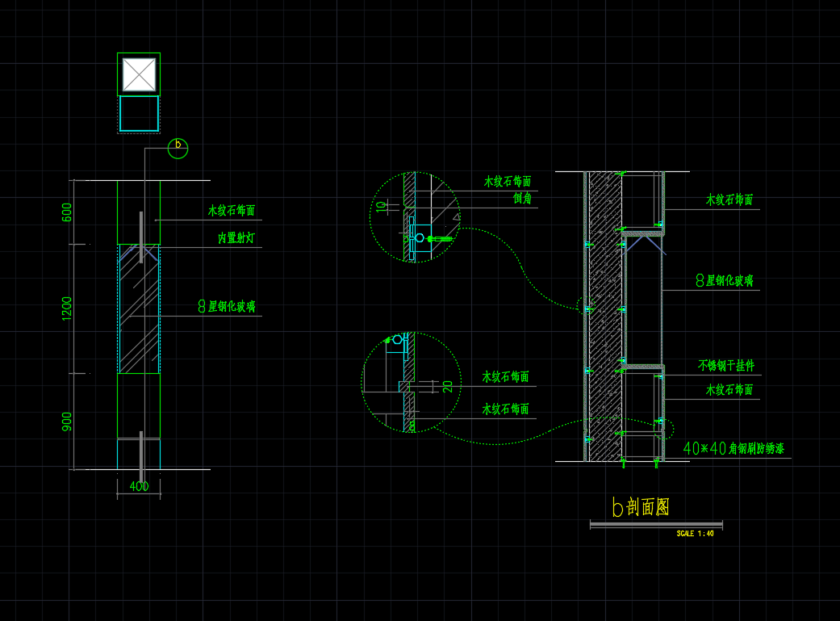
Task: Click the cyan rectangle below crossed square
Action: point(139,114)
